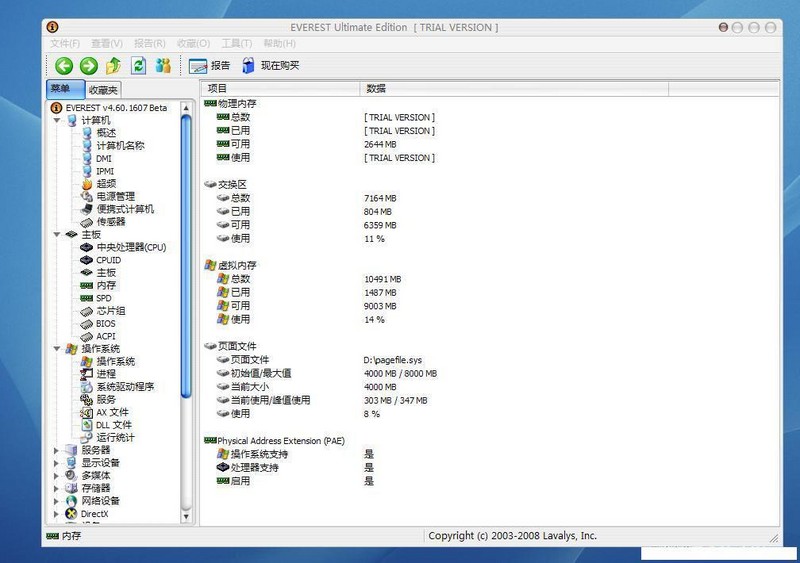The height and width of the screenshot is (563, 800).
Task: Click the green Forward arrow icon
Action: (88, 65)
